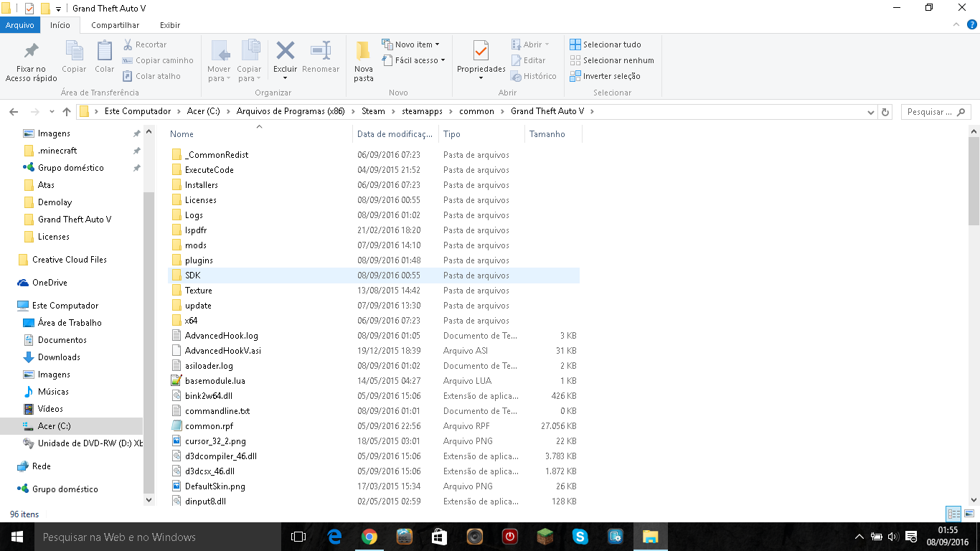Open Skype from the taskbar
Screen dimensions: 980x551
580,537
